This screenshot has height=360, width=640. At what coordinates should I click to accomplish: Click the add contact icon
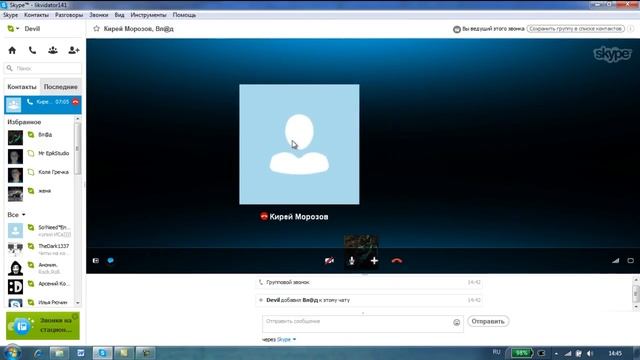[x=73, y=50]
